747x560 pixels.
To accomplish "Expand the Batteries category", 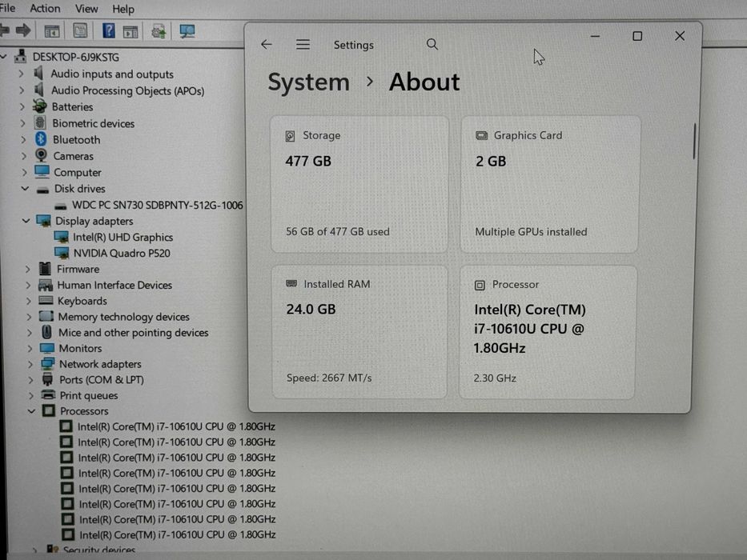I will click(22, 106).
